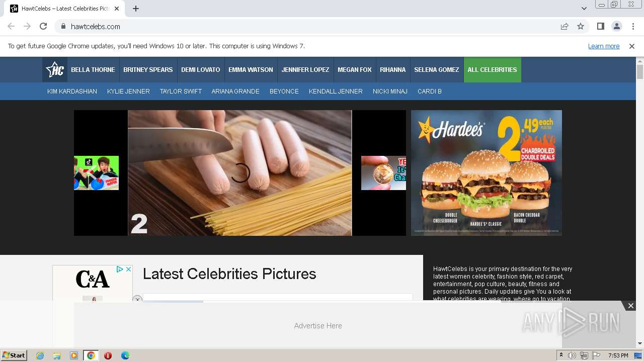Go to KYLIE JENNER link
The image size is (644, 362).
pos(128,92)
